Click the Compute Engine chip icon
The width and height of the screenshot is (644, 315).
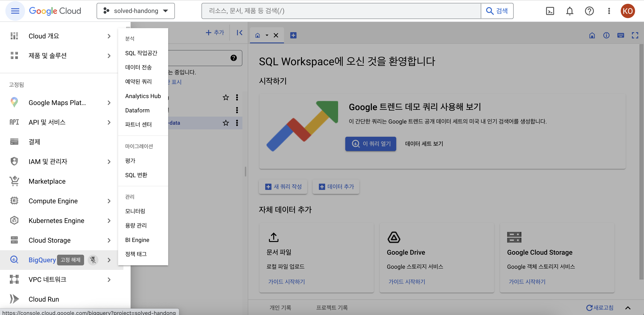[14, 201]
